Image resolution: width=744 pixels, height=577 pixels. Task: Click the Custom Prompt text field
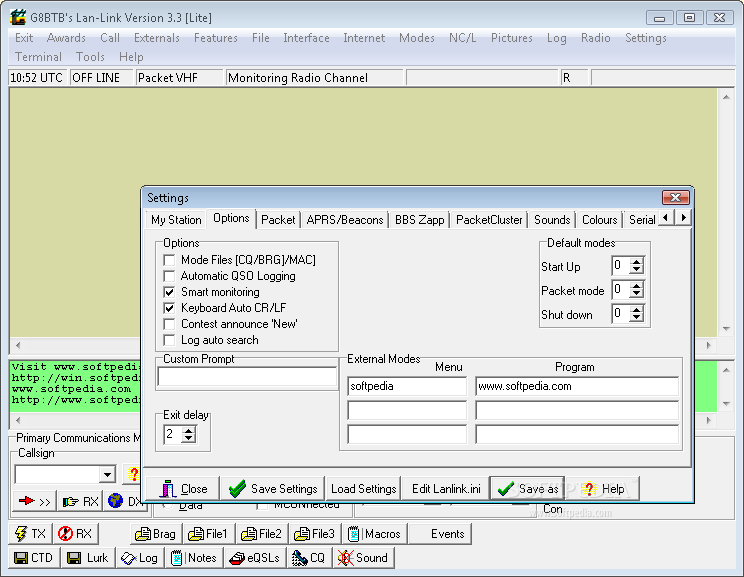[x=247, y=376]
